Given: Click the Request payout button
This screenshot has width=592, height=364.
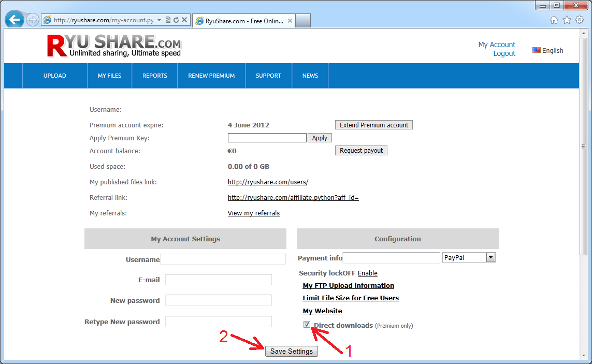Looking at the screenshot, I should [361, 150].
